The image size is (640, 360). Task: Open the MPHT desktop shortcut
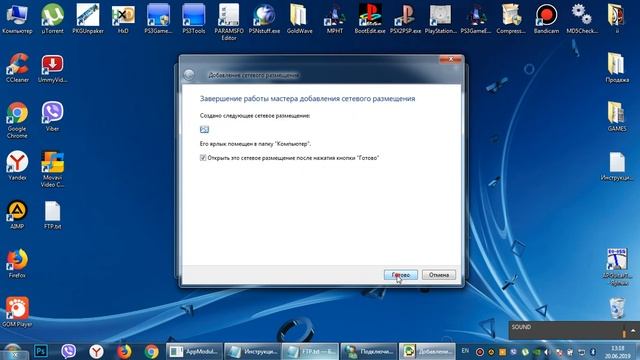pos(334,18)
